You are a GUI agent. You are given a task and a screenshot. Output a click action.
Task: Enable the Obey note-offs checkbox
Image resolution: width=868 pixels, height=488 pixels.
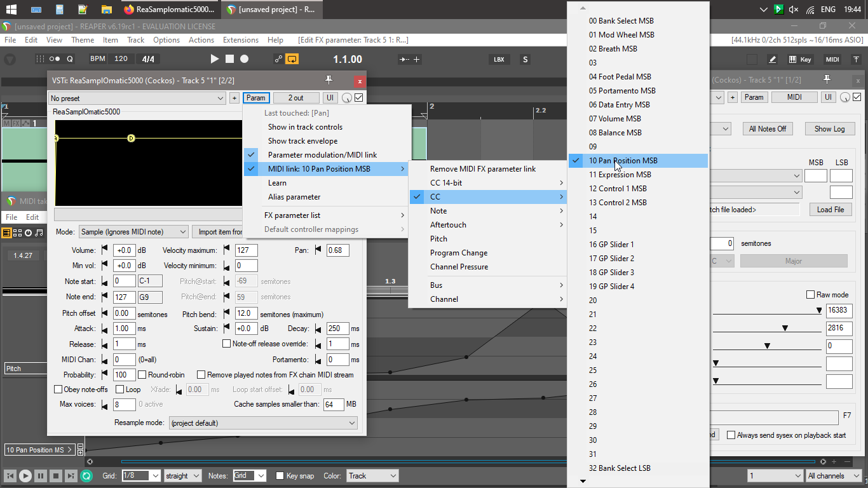[58, 390]
